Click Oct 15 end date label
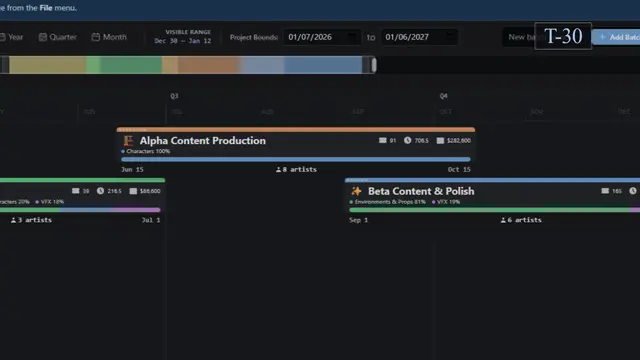This screenshot has width=640, height=360. (x=459, y=169)
